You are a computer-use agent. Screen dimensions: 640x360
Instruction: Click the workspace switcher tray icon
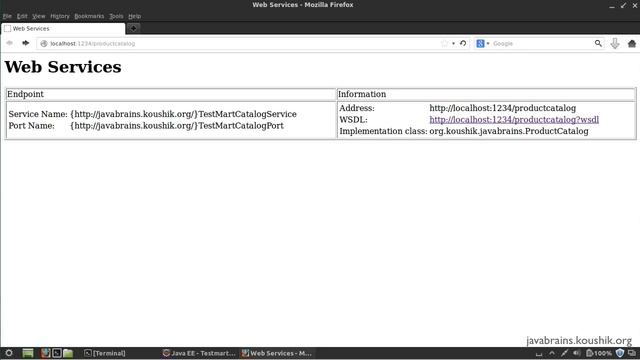[632, 353]
